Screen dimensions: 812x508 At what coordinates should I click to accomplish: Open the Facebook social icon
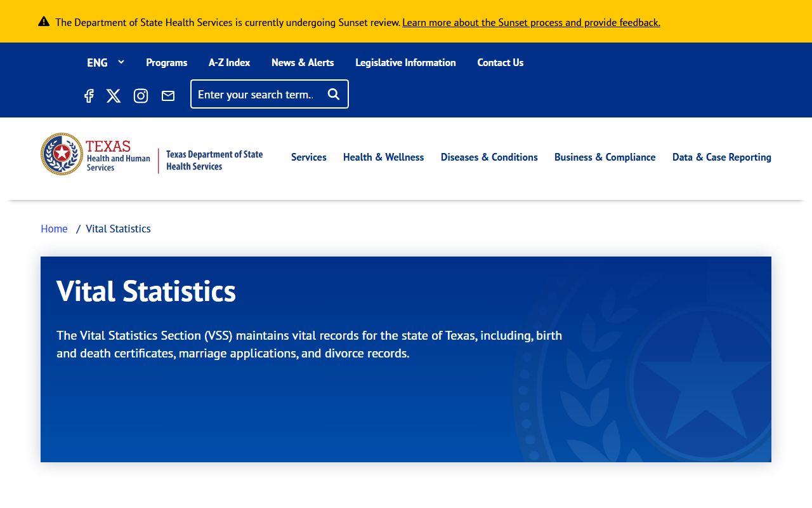pyautogui.click(x=89, y=96)
